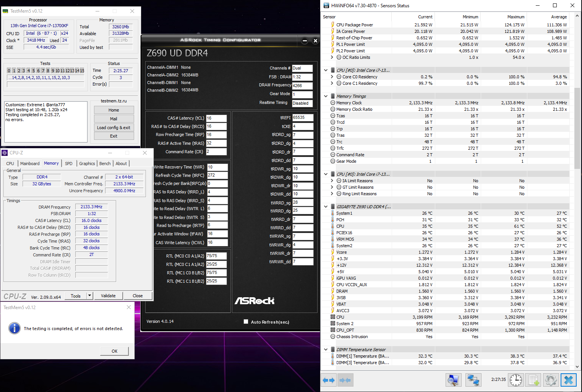Select the SPD tab in CPU-Z
The width and height of the screenshot is (582, 392).
(x=69, y=164)
